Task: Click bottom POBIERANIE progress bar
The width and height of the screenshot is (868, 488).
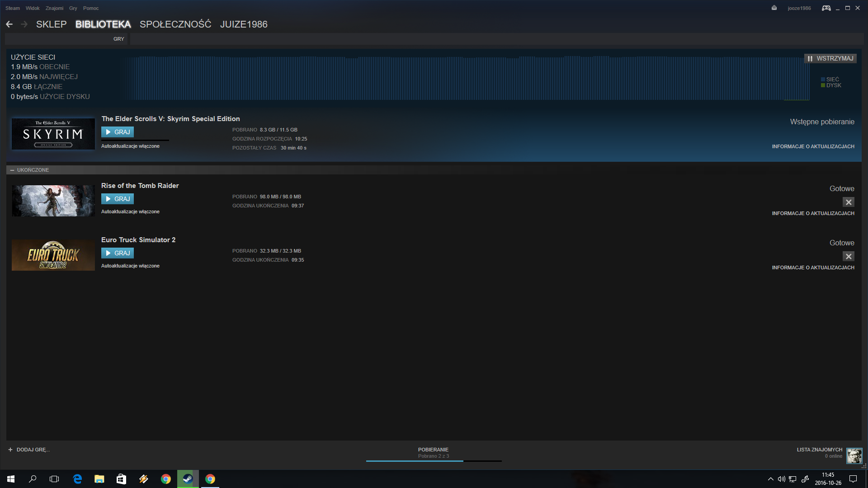Action: click(x=434, y=461)
